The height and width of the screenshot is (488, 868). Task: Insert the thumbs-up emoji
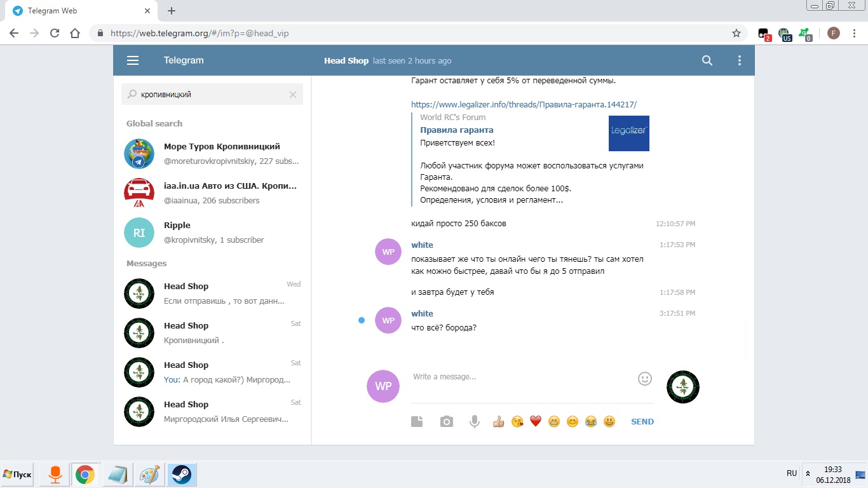tap(498, 421)
